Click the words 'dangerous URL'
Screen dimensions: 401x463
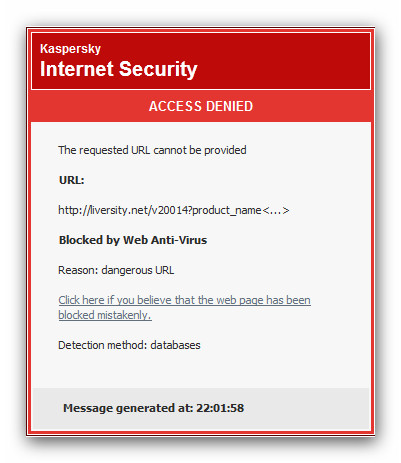click(138, 270)
